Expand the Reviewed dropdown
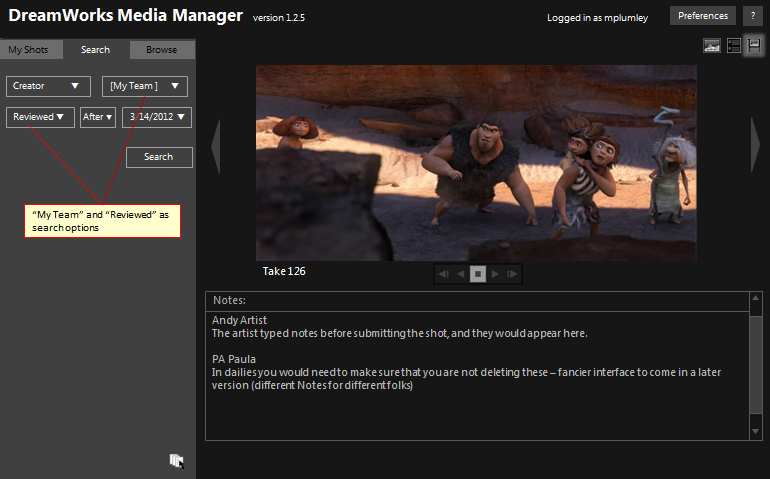Screen dimensions: 770x479 pyautogui.click(x=40, y=117)
